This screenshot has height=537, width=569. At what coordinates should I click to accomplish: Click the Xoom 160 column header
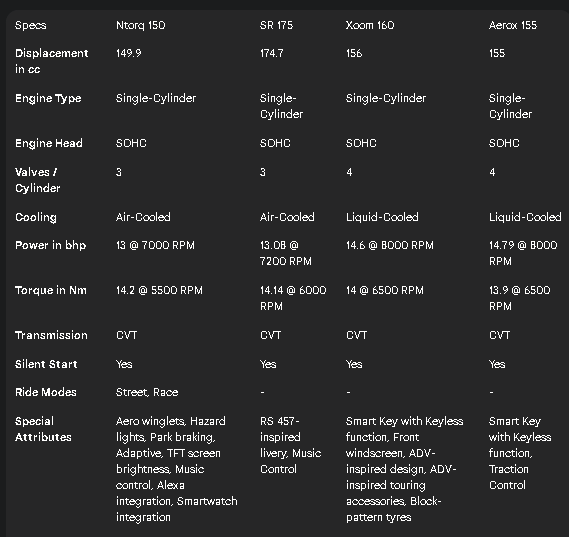tap(370, 25)
